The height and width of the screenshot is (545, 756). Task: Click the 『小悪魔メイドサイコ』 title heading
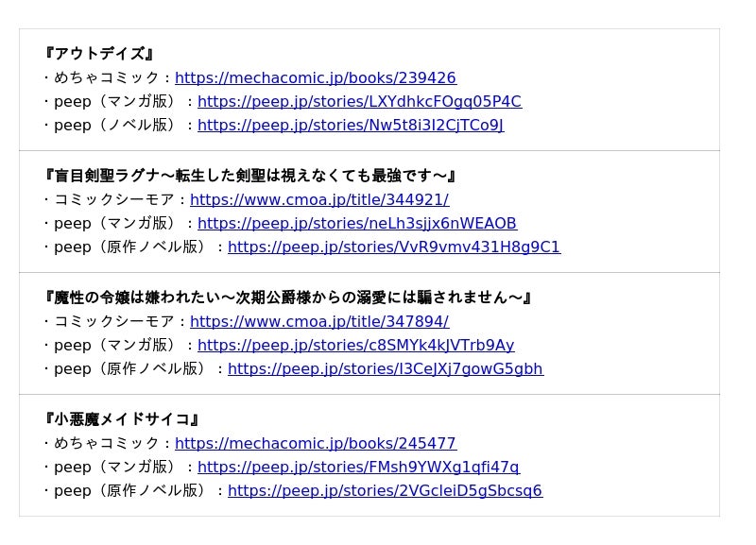pos(122,419)
